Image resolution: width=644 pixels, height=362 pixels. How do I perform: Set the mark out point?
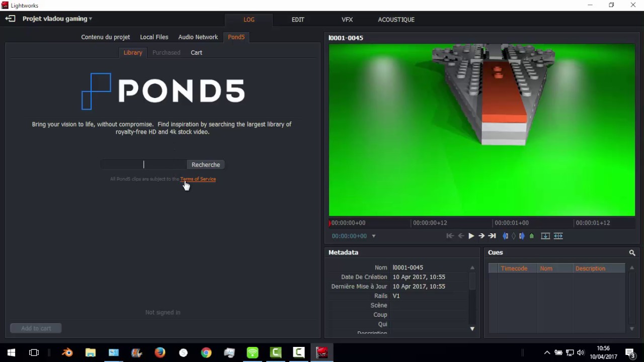522,236
